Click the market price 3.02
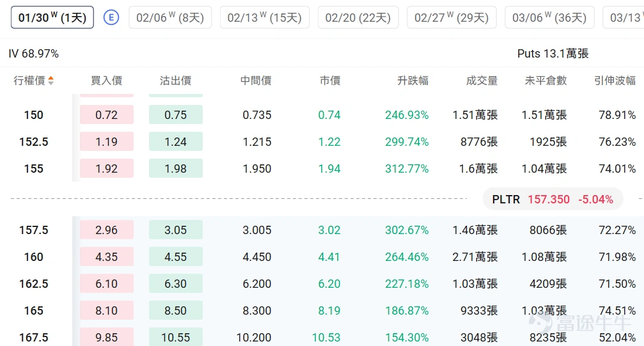This screenshot has height=346, width=644. point(329,230)
